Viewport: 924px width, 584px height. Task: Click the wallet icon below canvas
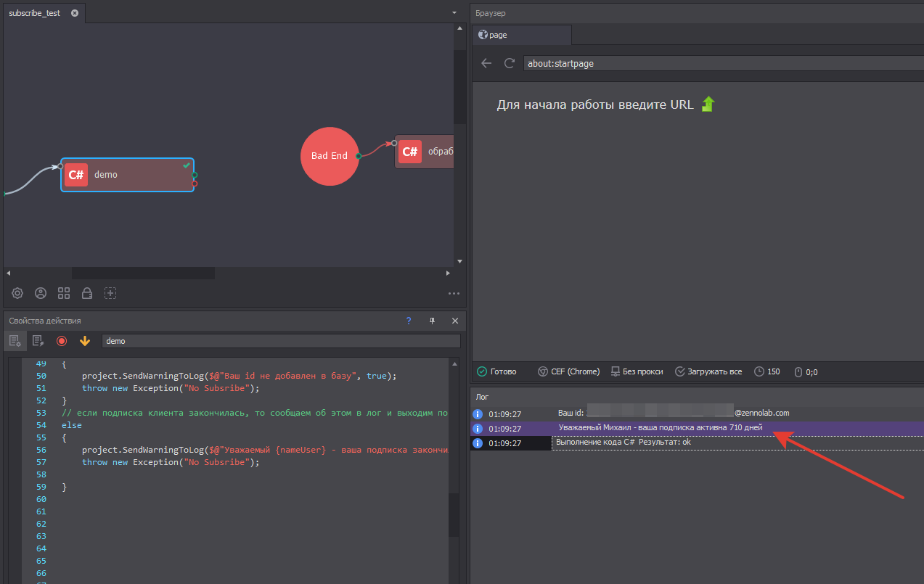click(x=87, y=293)
